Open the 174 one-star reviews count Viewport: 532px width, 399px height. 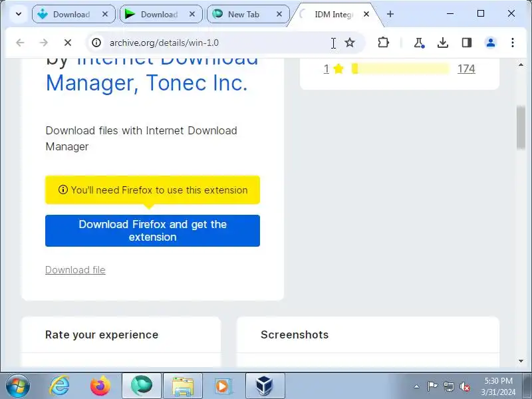466,69
